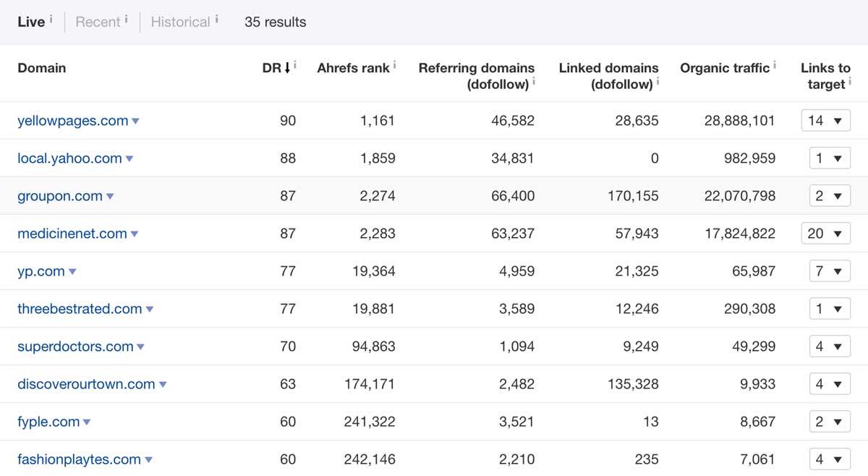Click info icon by Linked domains (dofollow)

coord(658,82)
